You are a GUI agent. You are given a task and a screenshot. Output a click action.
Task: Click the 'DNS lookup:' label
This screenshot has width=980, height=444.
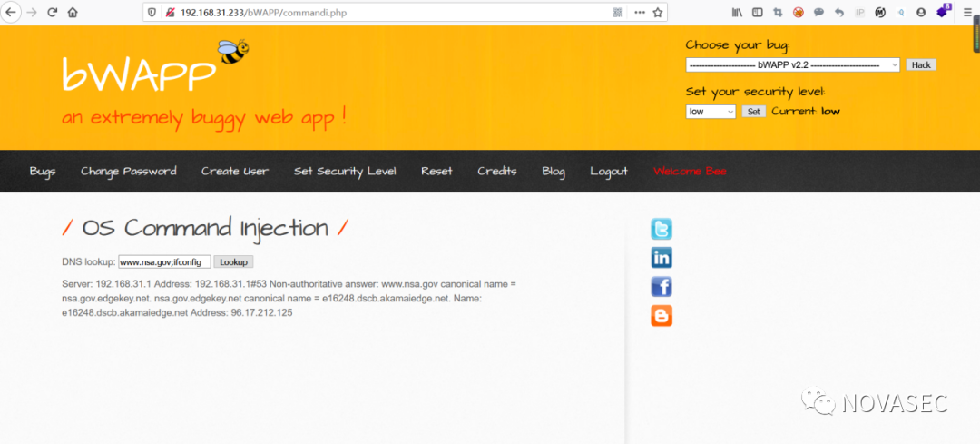click(x=89, y=262)
